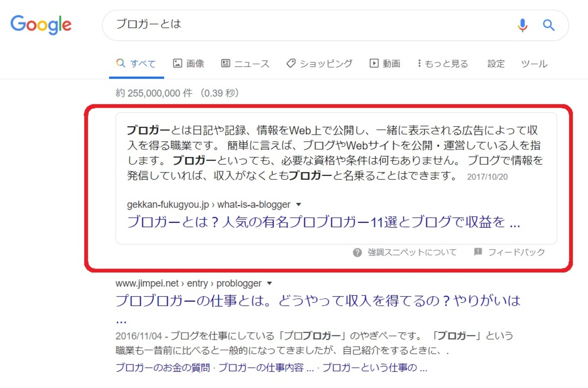The image size is (588, 388).
Task: Switch to the 画像 tab
Action: click(x=189, y=64)
